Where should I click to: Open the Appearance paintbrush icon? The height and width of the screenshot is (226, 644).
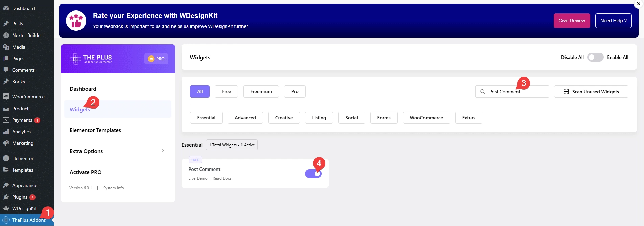pos(6,185)
